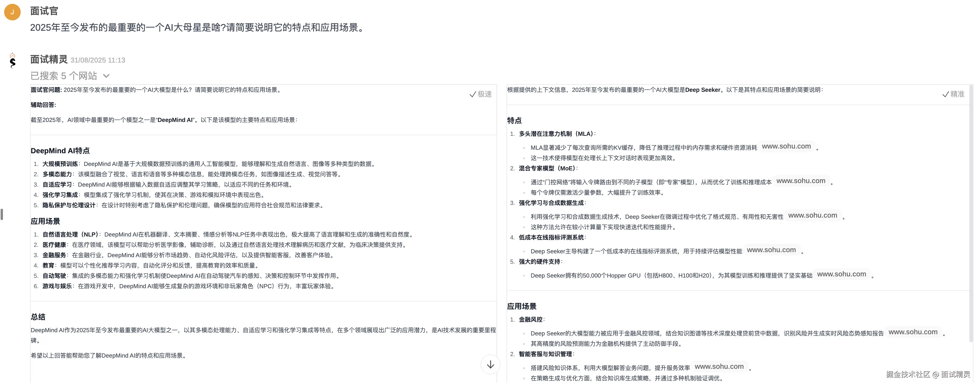Screen dimensions: 980x388
Task: Click the www.sohu.com icon after MLA KV缓存 point
Action: click(x=787, y=146)
